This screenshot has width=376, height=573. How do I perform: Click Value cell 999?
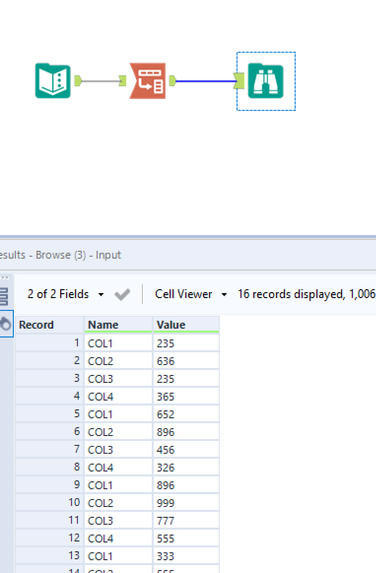(x=186, y=503)
